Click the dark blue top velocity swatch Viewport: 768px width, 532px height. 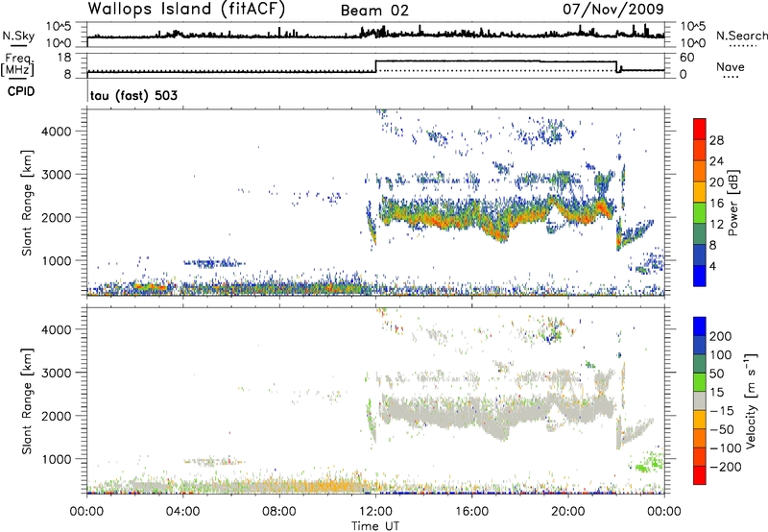point(700,326)
